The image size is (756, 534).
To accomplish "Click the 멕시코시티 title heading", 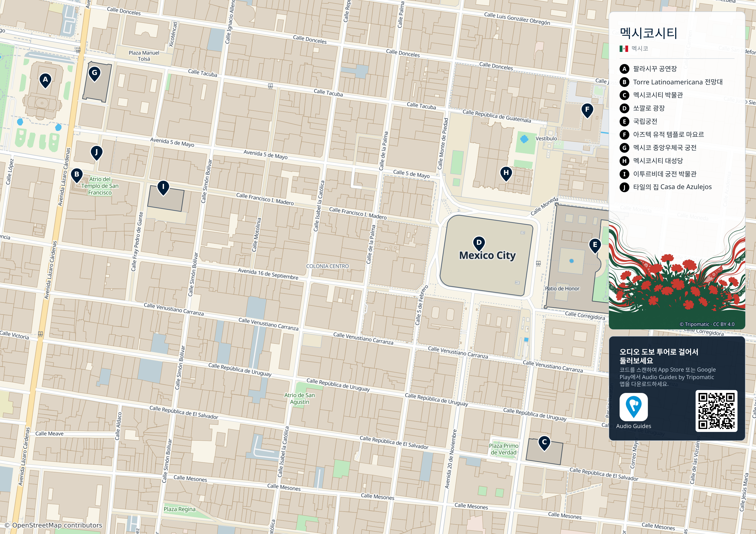I will (648, 33).
